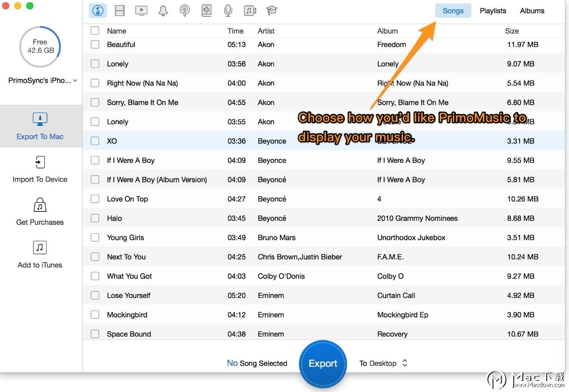Click the album Mockingbird Ep
Viewport: 569px width, 392px height.
(x=403, y=314)
